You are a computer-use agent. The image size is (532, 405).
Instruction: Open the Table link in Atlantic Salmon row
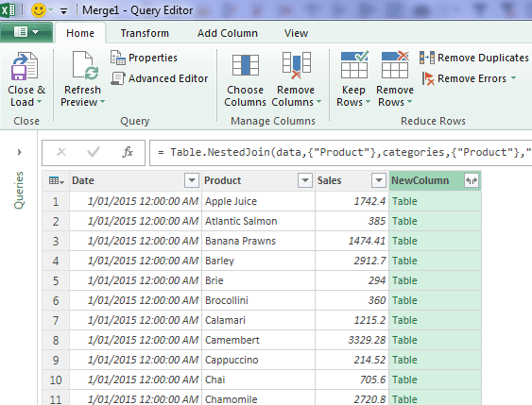click(404, 221)
